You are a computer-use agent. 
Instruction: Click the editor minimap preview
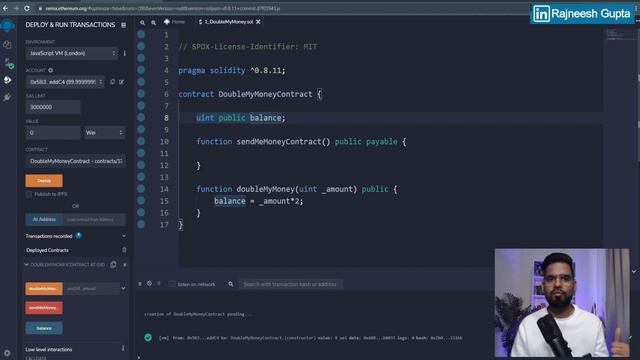pos(620,35)
